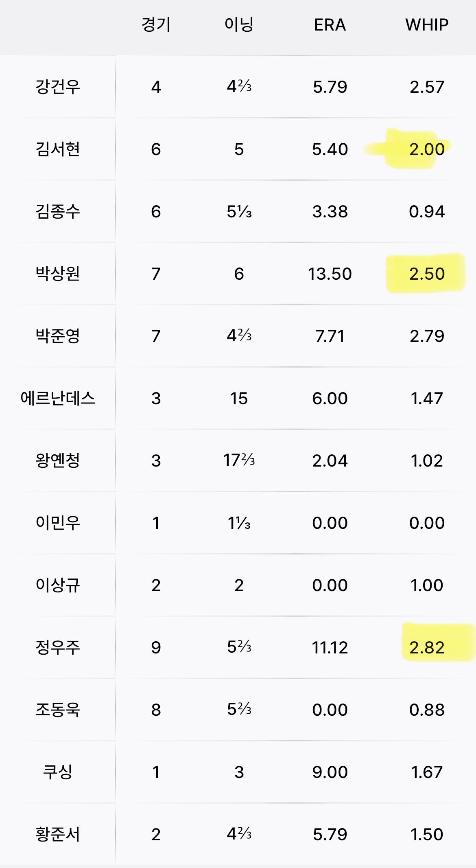The width and height of the screenshot is (476, 868).
Task: Select 왕옌청 player name
Action: [58, 460]
